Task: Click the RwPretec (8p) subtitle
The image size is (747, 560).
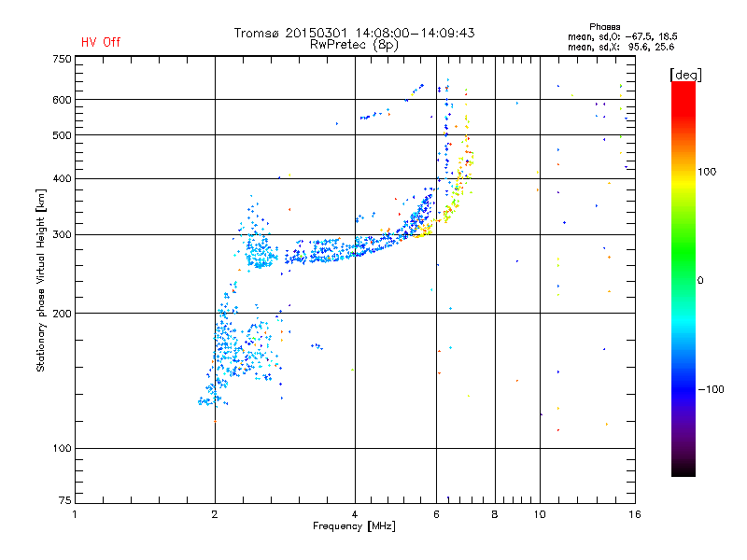Action: (354, 45)
